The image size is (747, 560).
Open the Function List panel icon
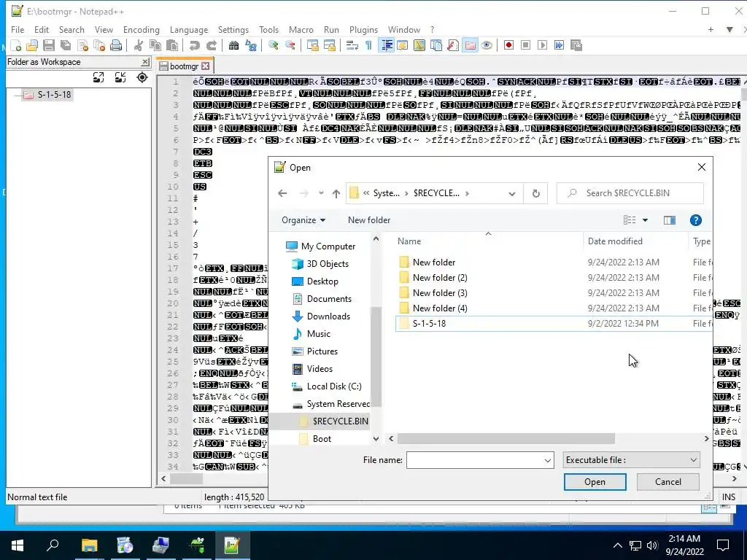coord(452,45)
